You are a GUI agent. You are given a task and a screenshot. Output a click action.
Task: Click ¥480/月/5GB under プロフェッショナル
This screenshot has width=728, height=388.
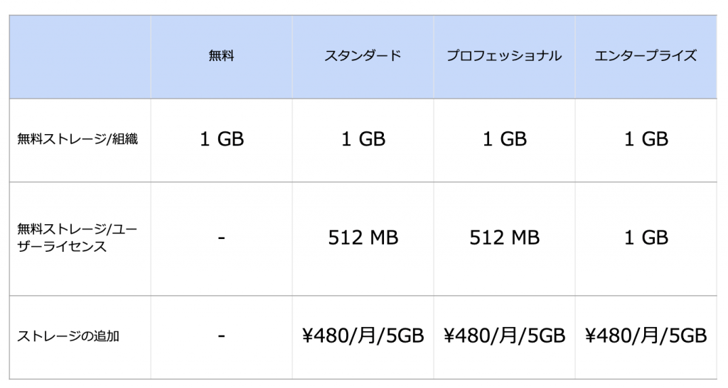point(505,336)
